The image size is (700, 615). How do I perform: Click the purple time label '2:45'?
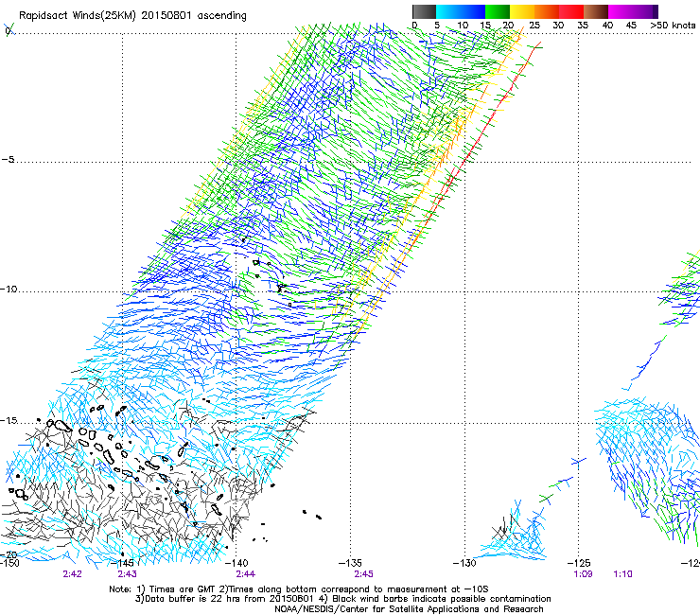pyautogui.click(x=364, y=574)
